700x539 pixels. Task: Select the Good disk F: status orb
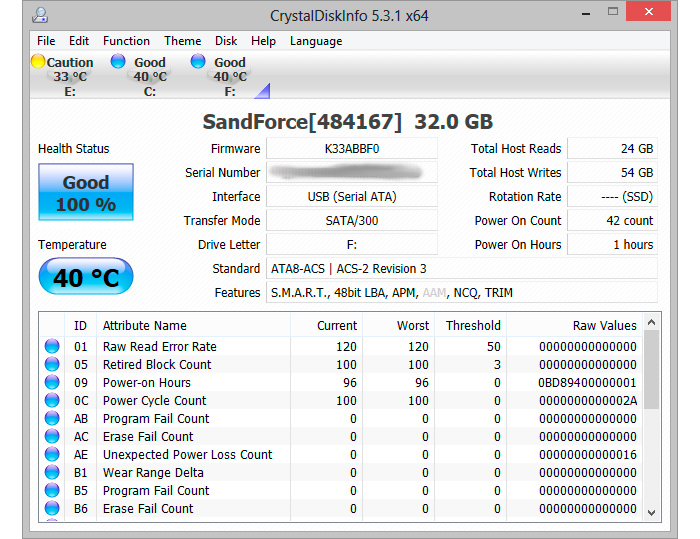[x=199, y=62]
